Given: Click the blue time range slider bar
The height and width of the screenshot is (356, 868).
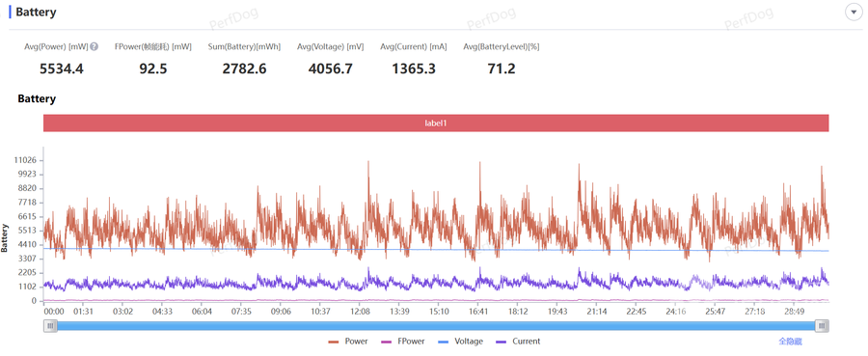Looking at the screenshot, I should (437, 326).
